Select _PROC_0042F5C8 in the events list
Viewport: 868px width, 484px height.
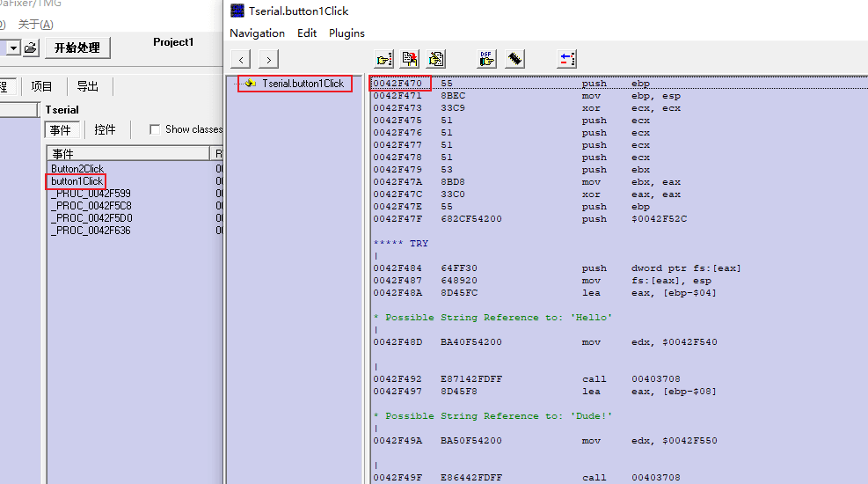pyautogui.click(x=91, y=205)
